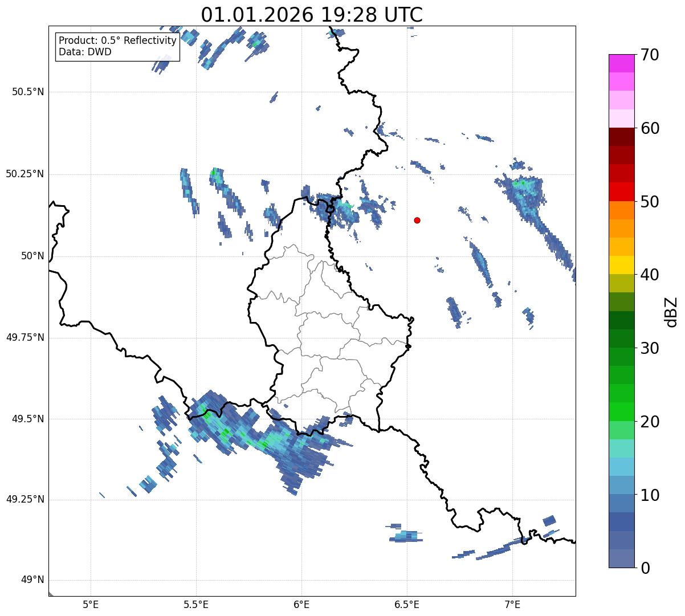Click the 5°E longitude label

click(x=91, y=604)
